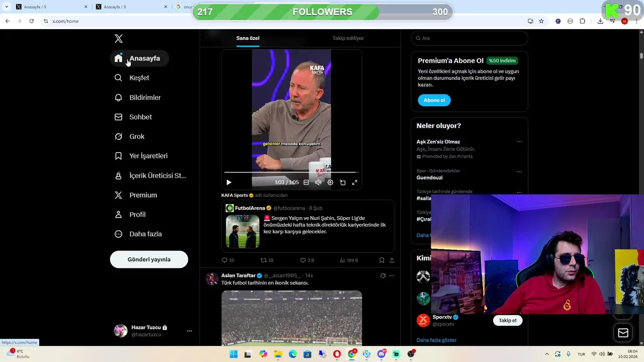Play the KAFA Sports video
This screenshot has height=362, width=644.
229,183
